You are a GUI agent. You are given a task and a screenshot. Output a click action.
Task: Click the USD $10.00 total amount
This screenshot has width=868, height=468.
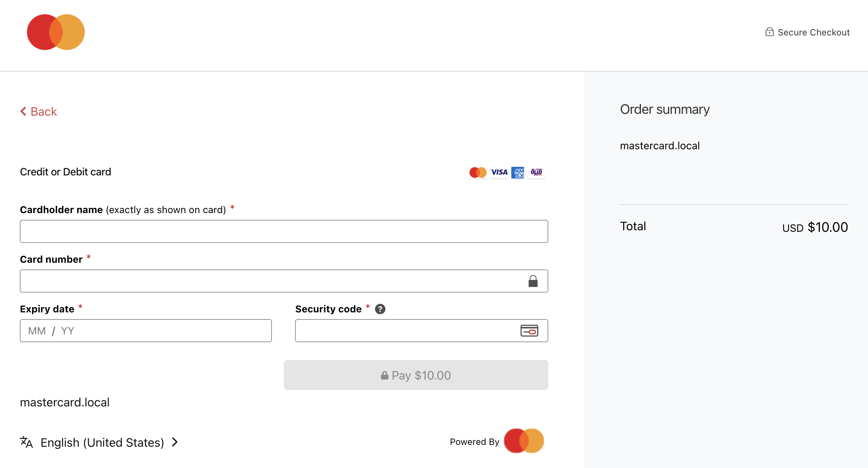[815, 227]
